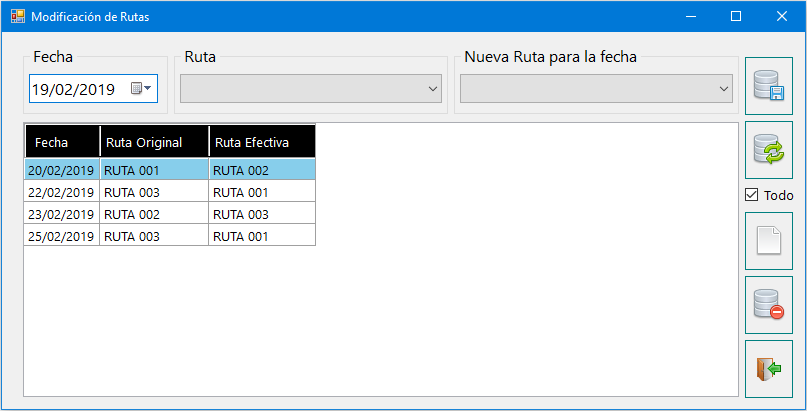Click RUTA 001 original in the 20/02/2019 row
Viewport: 807px width, 411px height.
(154, 170)
